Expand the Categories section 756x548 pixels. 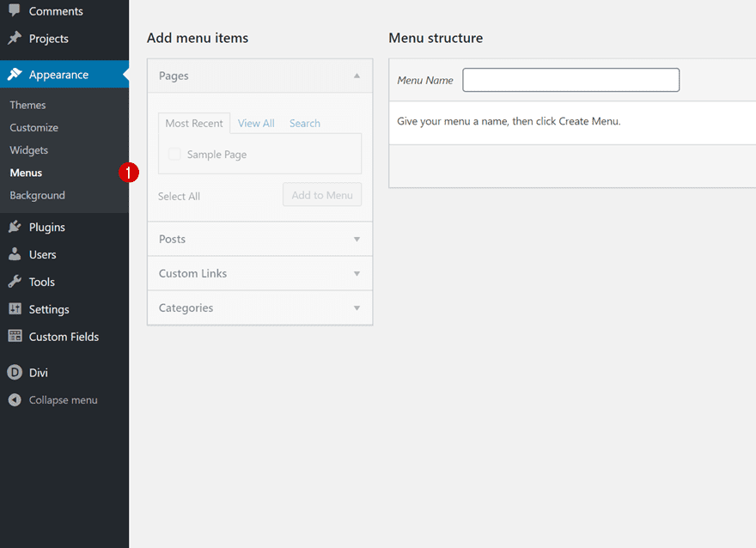[357, 307]
